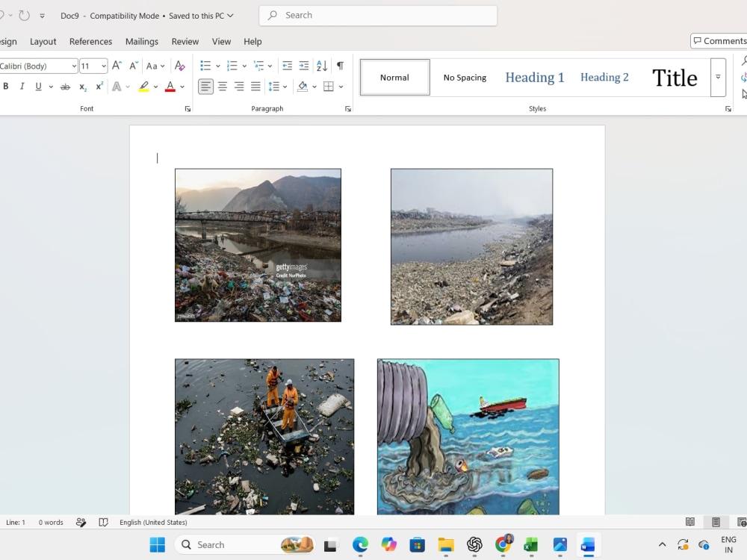
Task: Click the Sort icon
Action: coord(322,66)
